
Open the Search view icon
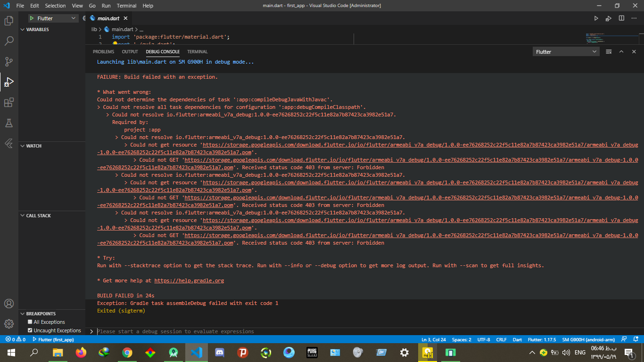tap(9, 41)
